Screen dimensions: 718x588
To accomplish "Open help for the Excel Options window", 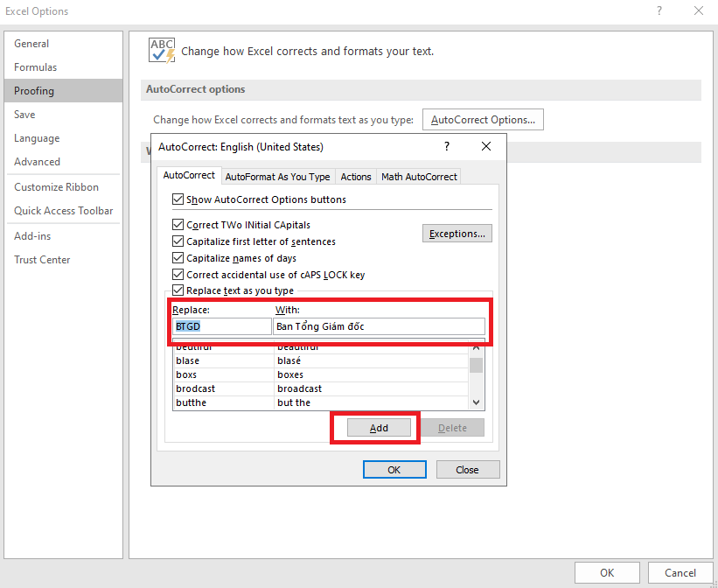I will pos(659,10).
